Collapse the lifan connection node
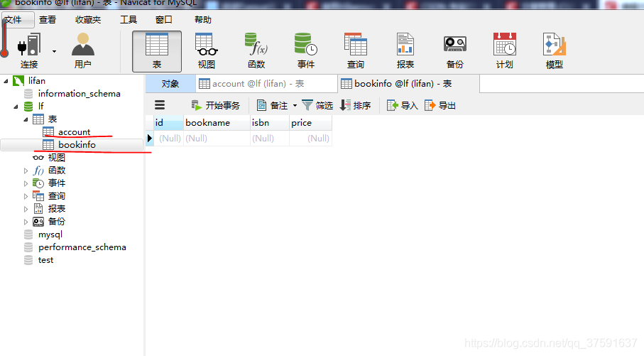Screen dimensions: 644x356 (6, 81)
